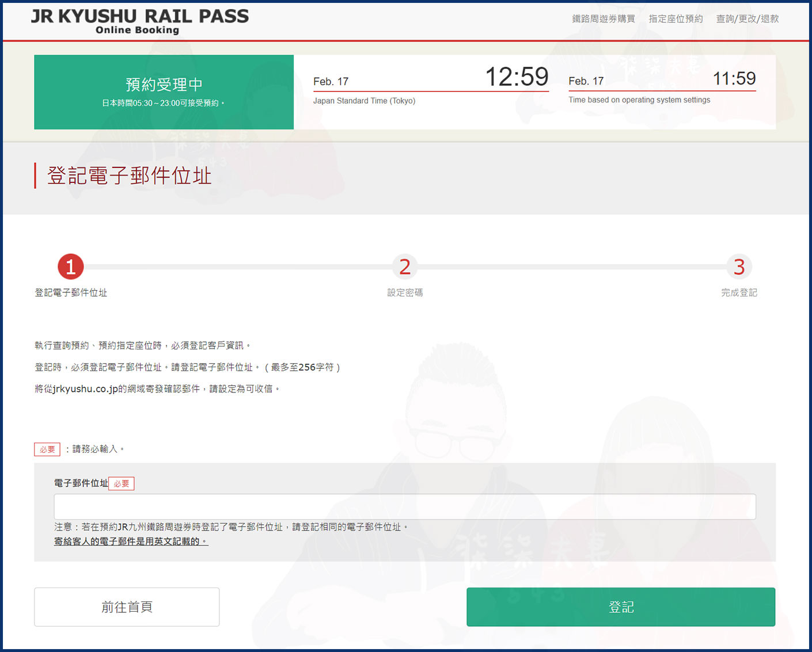Click the 必要 badge next to 電子郵件位址
The image size is (812, 652).
click(121, 483)
